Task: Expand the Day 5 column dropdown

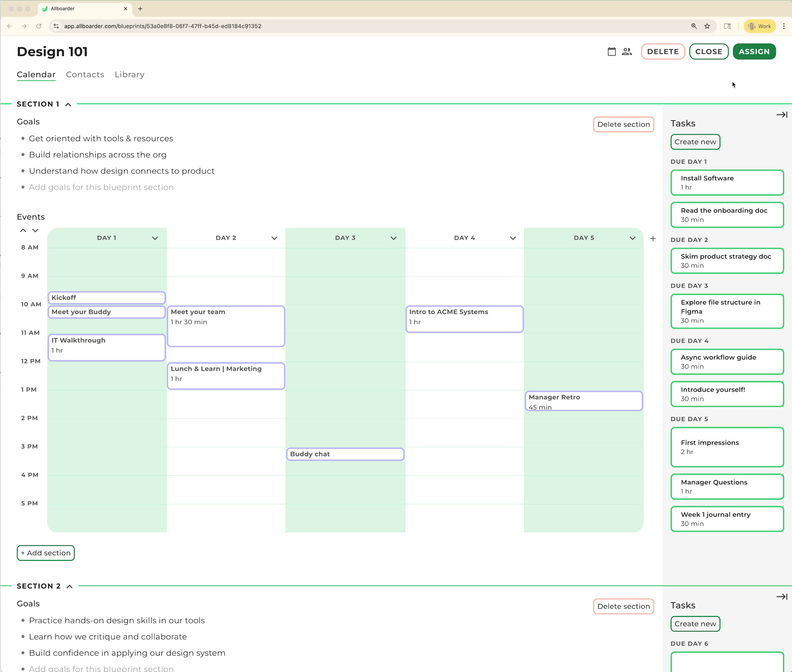Action: click(632, 238)
